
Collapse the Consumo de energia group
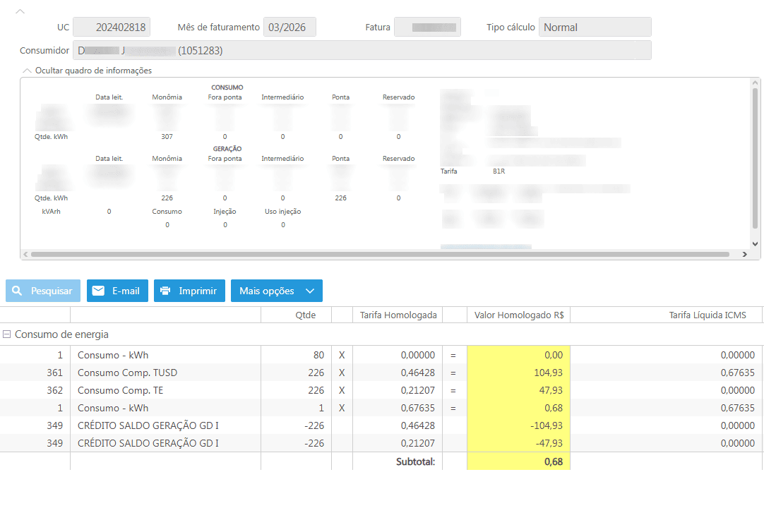tap(7, 334)
